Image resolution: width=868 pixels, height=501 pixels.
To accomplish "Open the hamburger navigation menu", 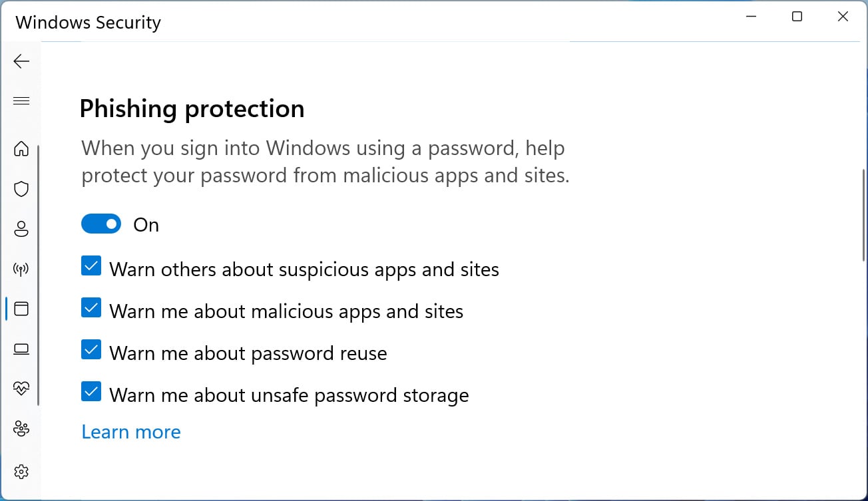I will (21, 101).
